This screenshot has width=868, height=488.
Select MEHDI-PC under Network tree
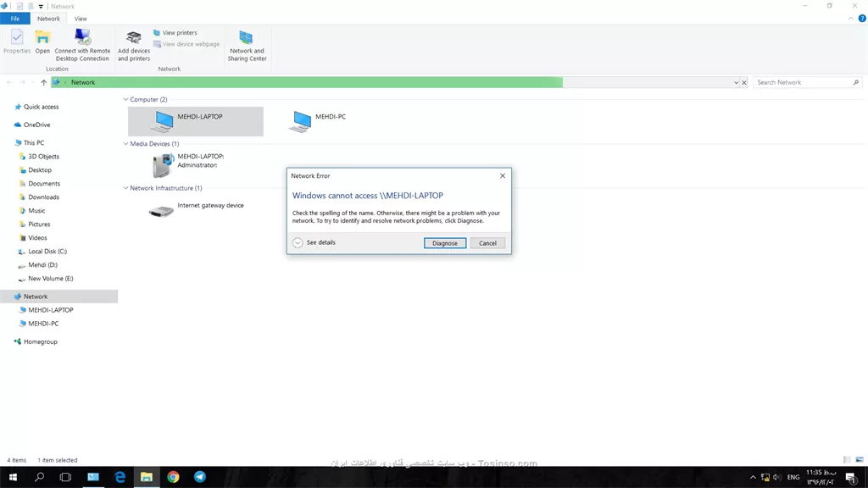tap(39, 324)
